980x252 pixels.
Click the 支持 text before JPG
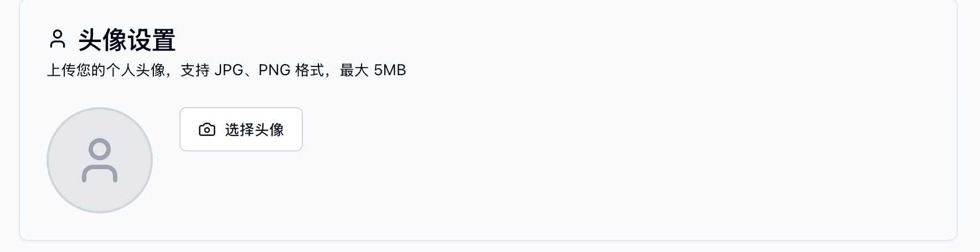195,70
